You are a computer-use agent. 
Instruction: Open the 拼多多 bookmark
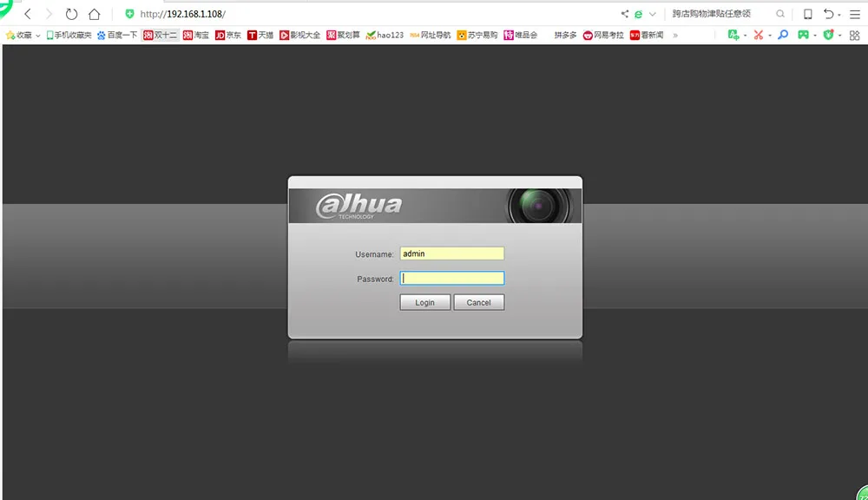565,35
